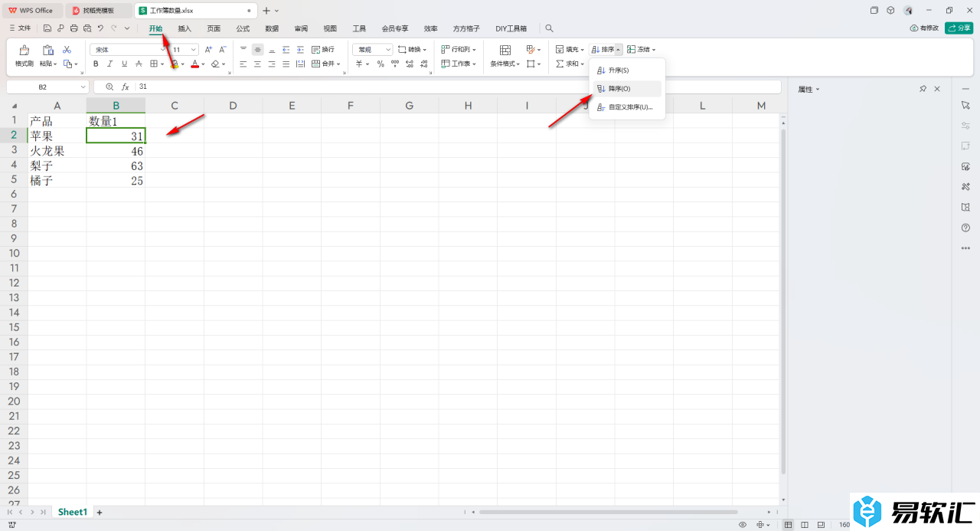Click the Undo arrow icon

point(100,28)
